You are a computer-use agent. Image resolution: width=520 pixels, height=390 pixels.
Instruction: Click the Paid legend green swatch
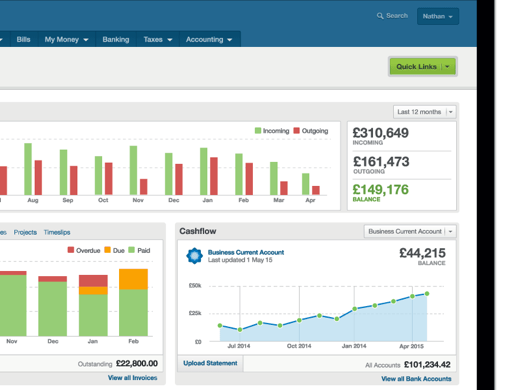(x=132, y=250)
